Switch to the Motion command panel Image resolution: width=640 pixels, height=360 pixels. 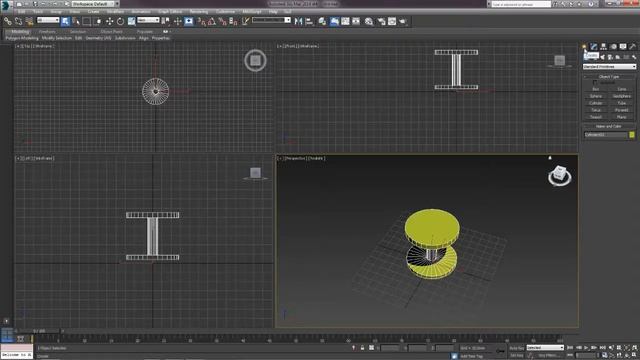tap(613, 47)
